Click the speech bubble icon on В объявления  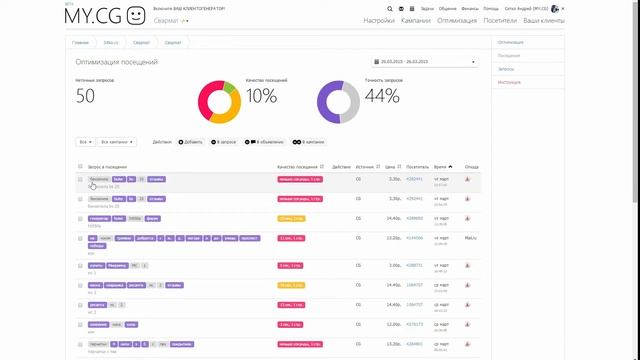[253, 142]
